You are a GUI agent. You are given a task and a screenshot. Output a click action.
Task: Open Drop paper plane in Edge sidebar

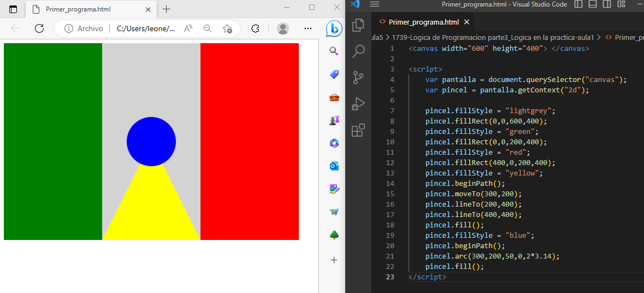334,212
